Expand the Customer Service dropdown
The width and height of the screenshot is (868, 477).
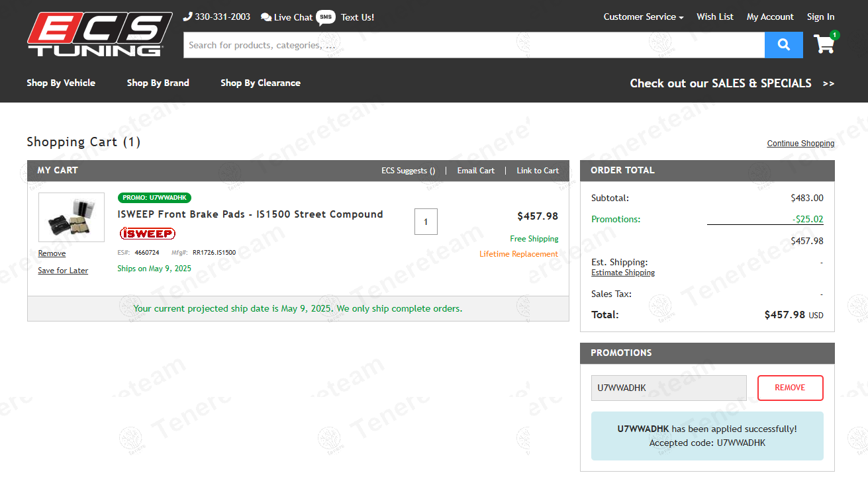click(643, 17)
